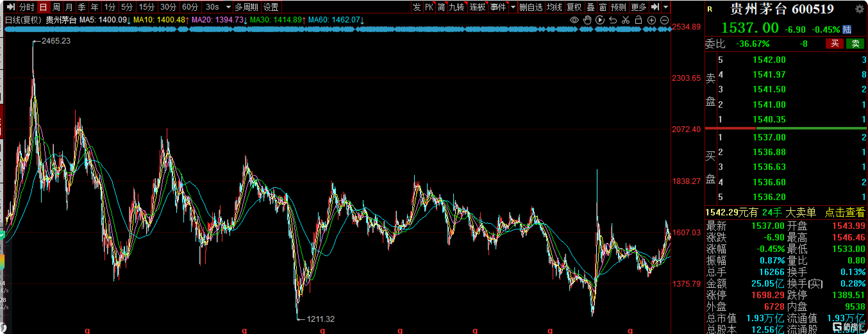Click 删自选 to remove from watchlist
Screen dimensions: 868x334
[531, 7]
